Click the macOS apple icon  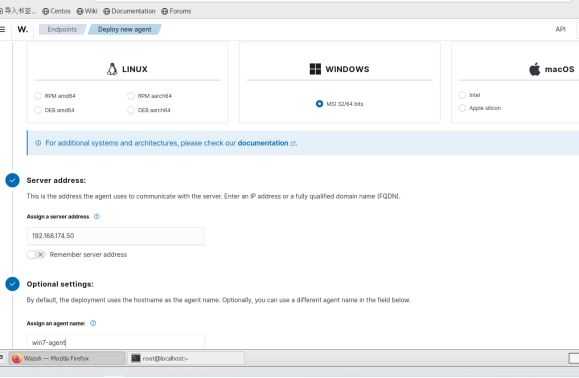pos(534,69)
